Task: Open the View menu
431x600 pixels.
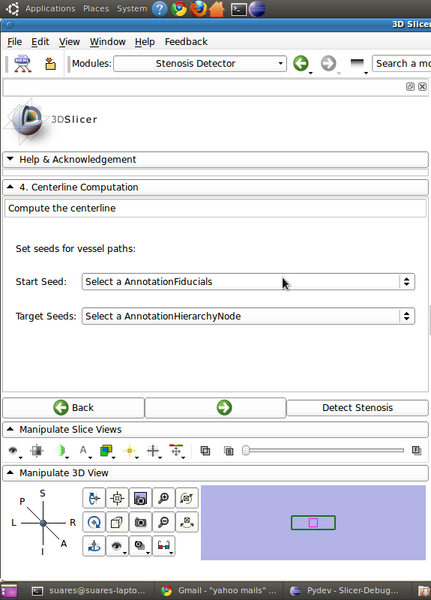Action: coord(69,41)
